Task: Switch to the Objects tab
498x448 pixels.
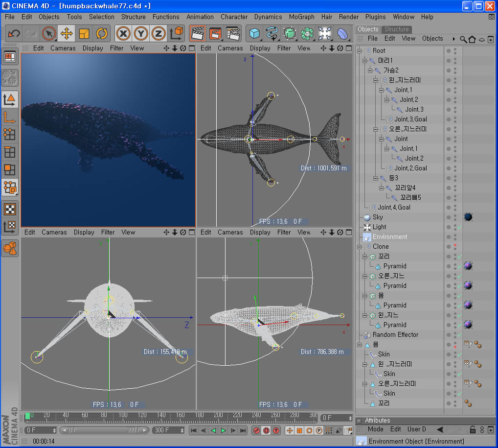Action: [x=368, y=29]
